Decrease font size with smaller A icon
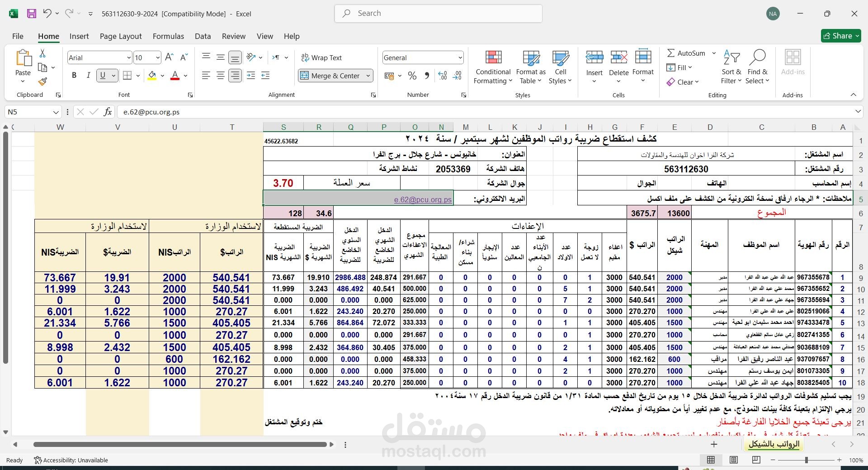 [184, 57]
